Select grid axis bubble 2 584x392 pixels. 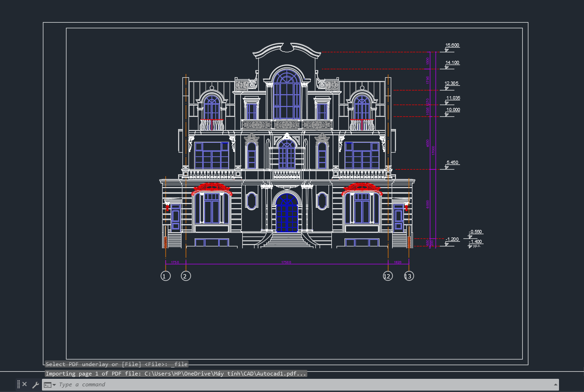click(x=186, y=276)
